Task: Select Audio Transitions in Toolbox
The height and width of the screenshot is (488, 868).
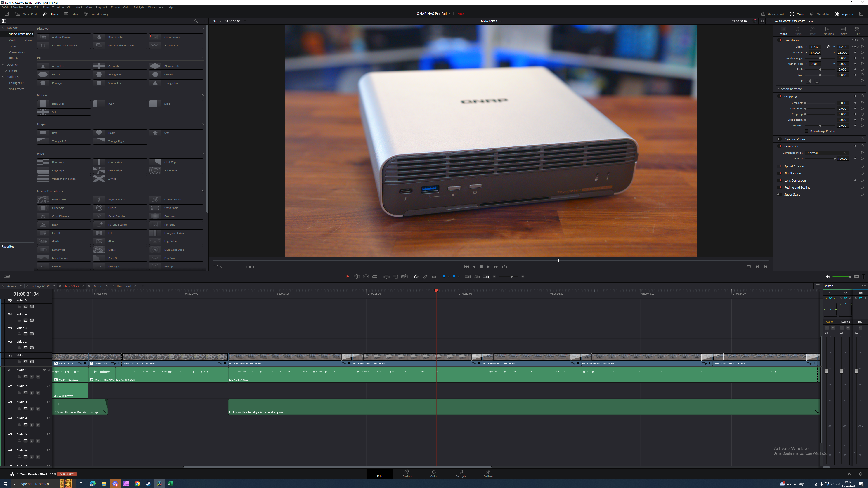Action: 21,40
